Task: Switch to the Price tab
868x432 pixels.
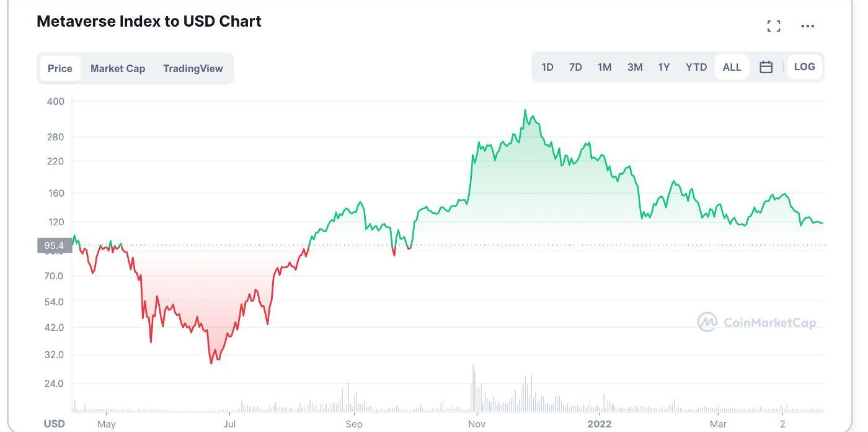Action: pyautogui.click(x=60, y=68)
